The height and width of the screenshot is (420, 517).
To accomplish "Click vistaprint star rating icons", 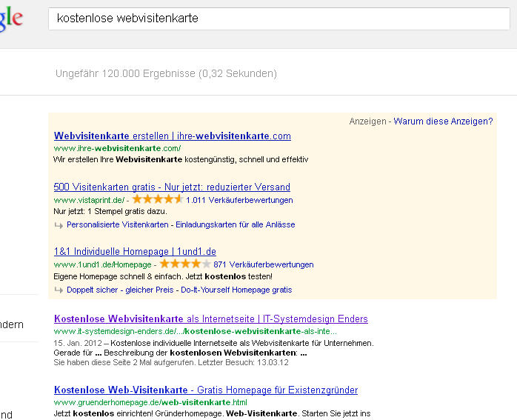I will (x=157, y=199).
